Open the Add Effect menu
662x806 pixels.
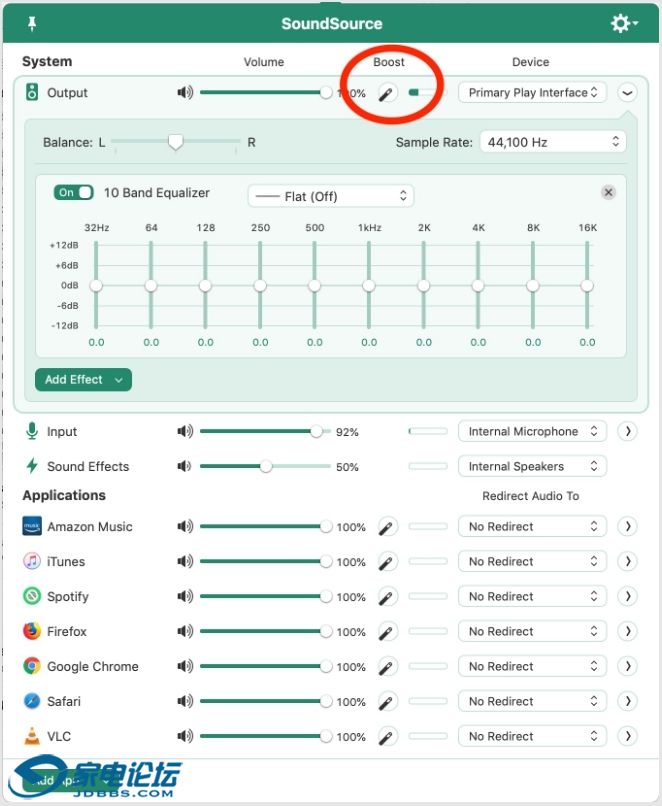tap(83, 380)
